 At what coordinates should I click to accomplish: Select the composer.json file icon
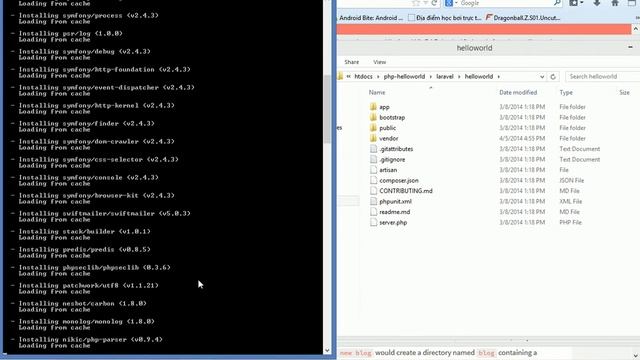[x=373, y=180]
